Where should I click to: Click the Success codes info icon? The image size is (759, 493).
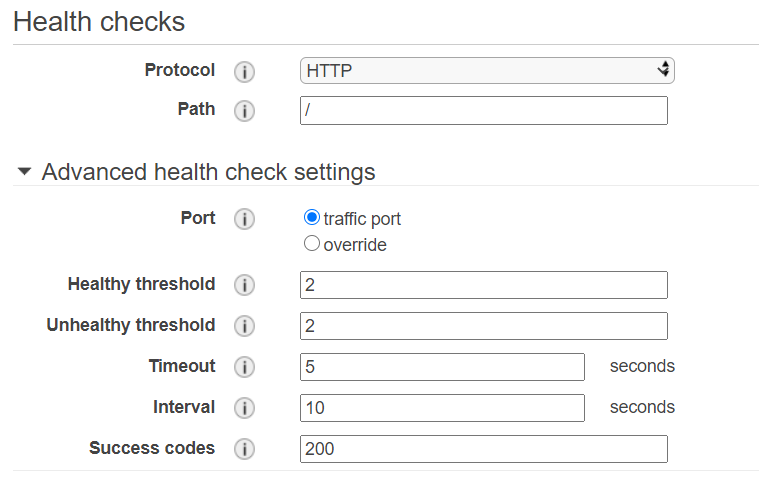click(244, 450)
